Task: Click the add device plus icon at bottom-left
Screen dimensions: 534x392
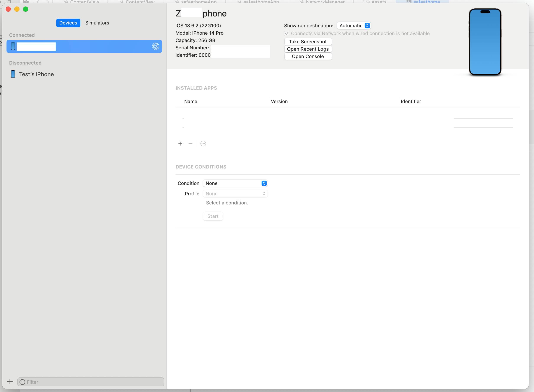Action: [x=10, y=382]
